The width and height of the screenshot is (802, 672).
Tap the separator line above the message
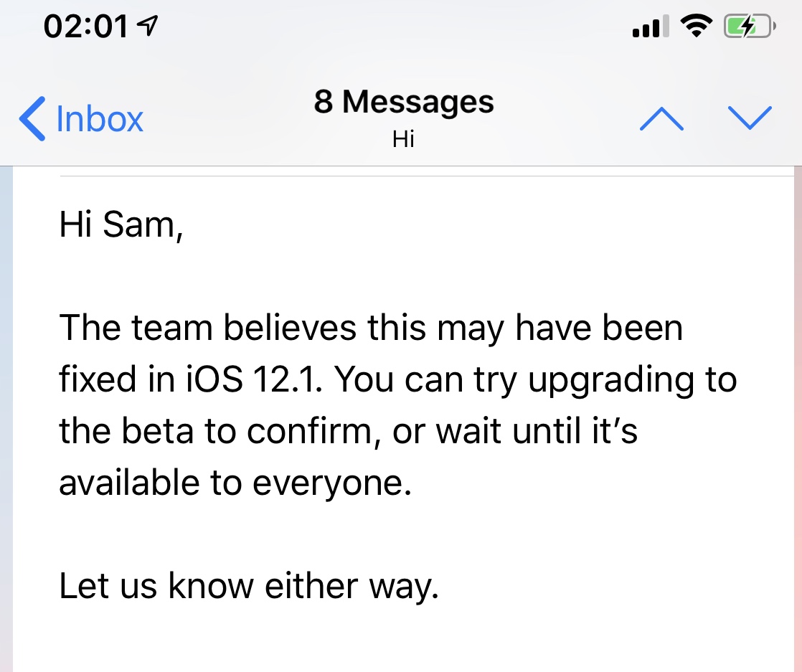point(427,176)
